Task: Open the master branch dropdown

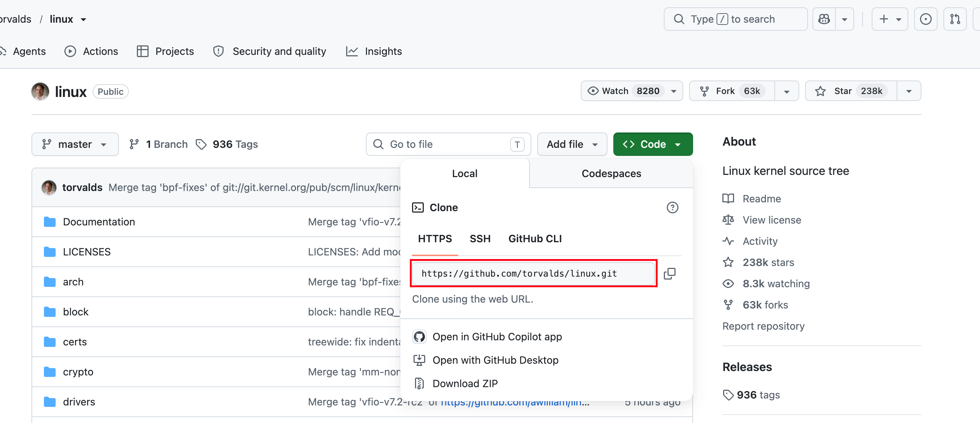Action: [x=75, y=144]
